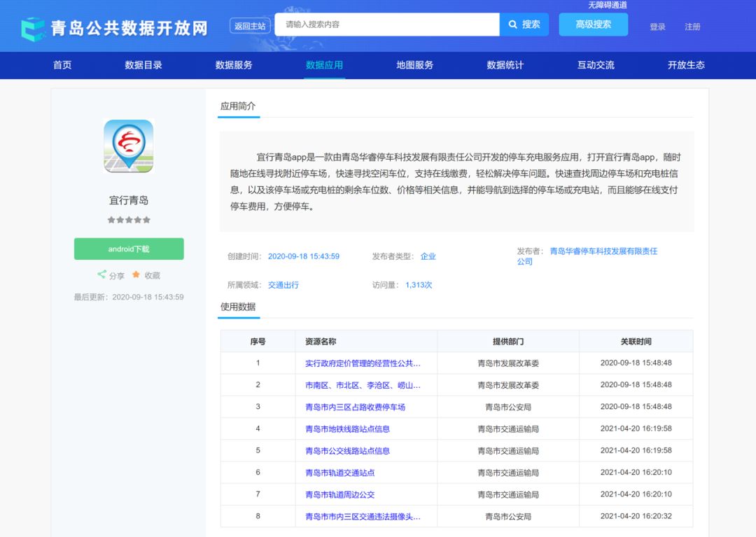
Task: Click the green android下载 button
Action: [x=129, y=249]
